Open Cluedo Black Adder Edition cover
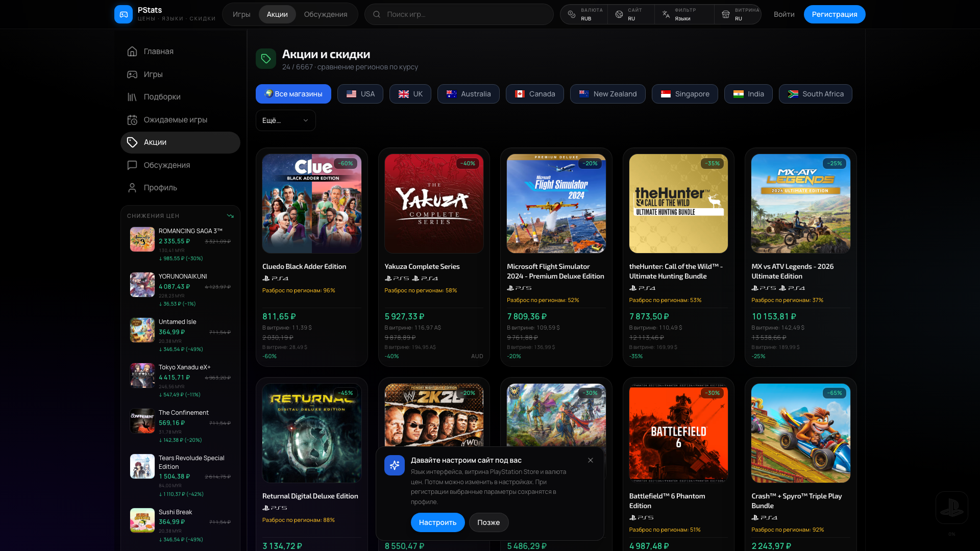This screenshot has height=551, width=980. [x=312, y=204]
